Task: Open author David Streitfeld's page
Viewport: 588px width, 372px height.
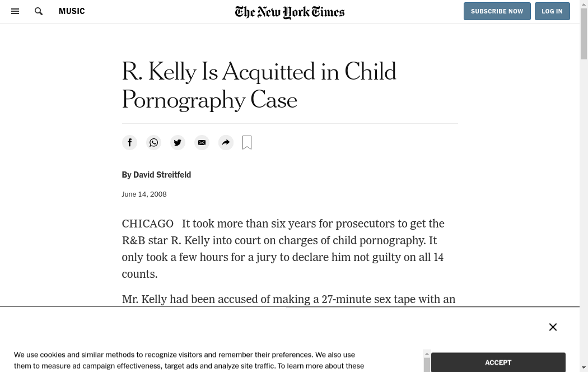Action: point(162,175)
